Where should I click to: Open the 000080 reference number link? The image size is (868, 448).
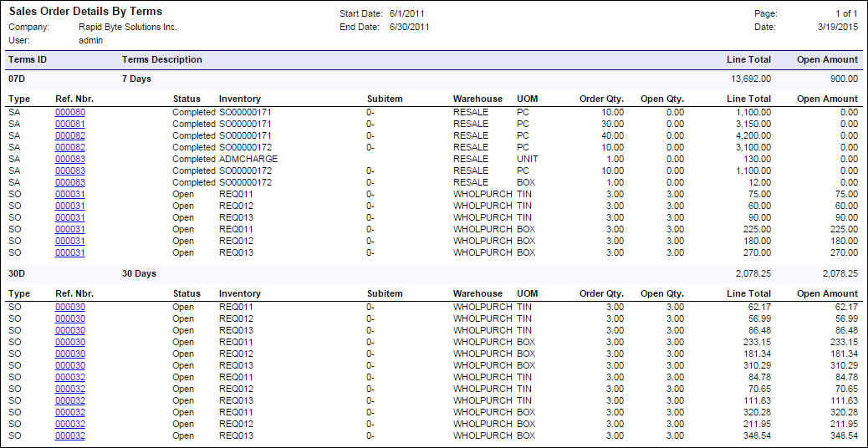70,112
